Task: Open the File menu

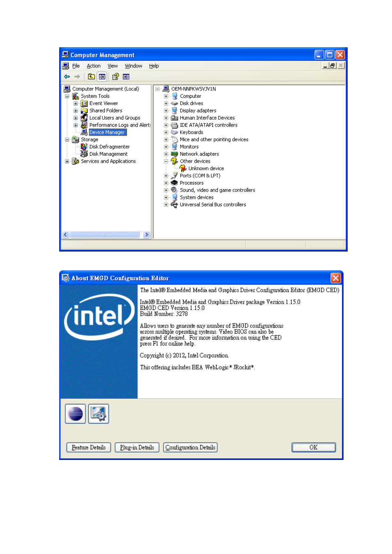Action: click(76, 66)
